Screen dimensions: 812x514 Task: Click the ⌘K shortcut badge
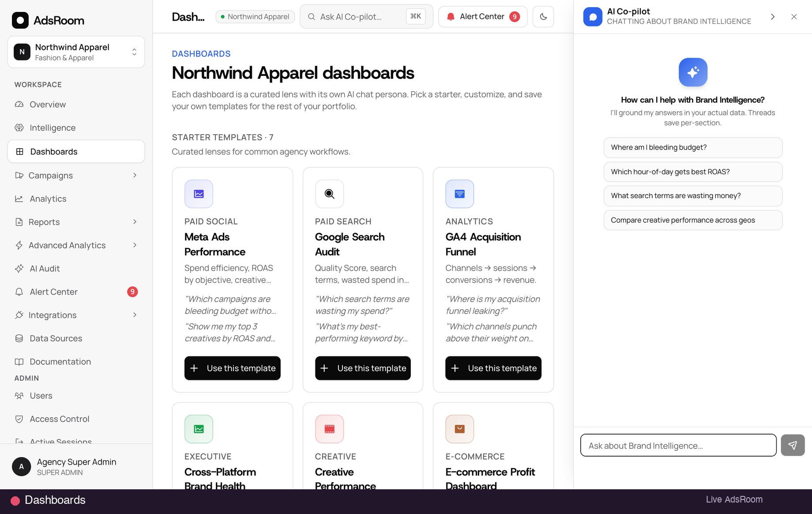(x=416, y=17)
